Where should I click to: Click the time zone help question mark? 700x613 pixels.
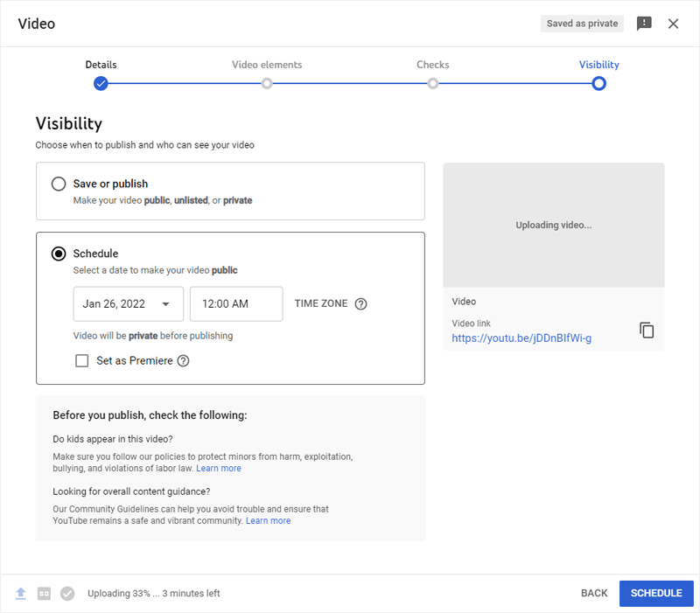[360, 303]
